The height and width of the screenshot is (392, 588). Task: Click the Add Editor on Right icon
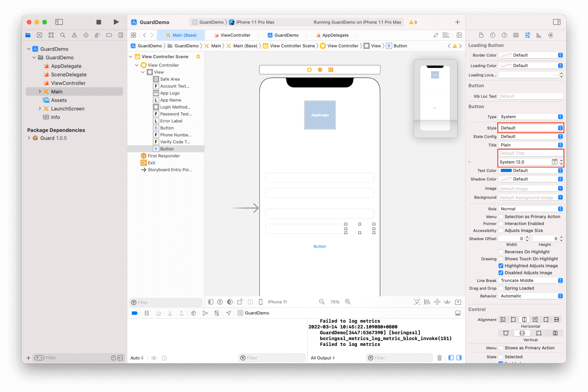(x=459, y=35)
